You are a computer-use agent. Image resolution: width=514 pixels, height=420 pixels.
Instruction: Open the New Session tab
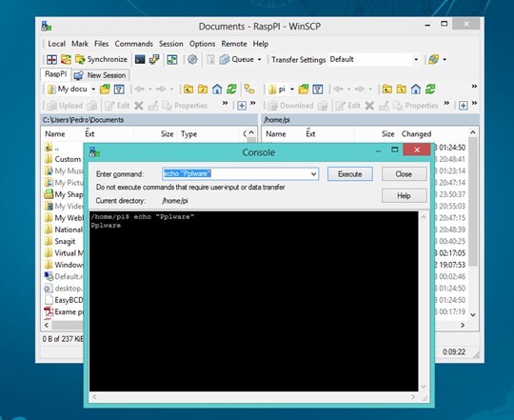click(x=100, y=75)
